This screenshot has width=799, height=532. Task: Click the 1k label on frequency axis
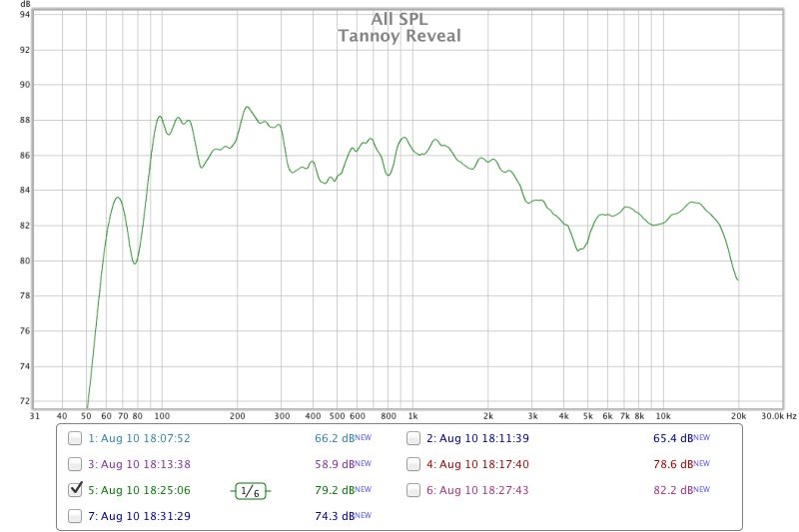(411, 415)
